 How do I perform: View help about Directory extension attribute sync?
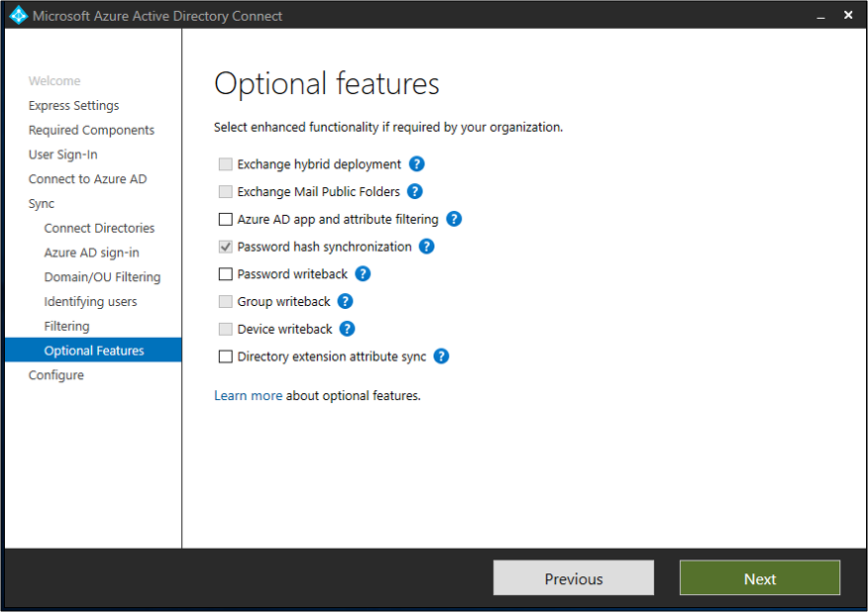[441, 357]
